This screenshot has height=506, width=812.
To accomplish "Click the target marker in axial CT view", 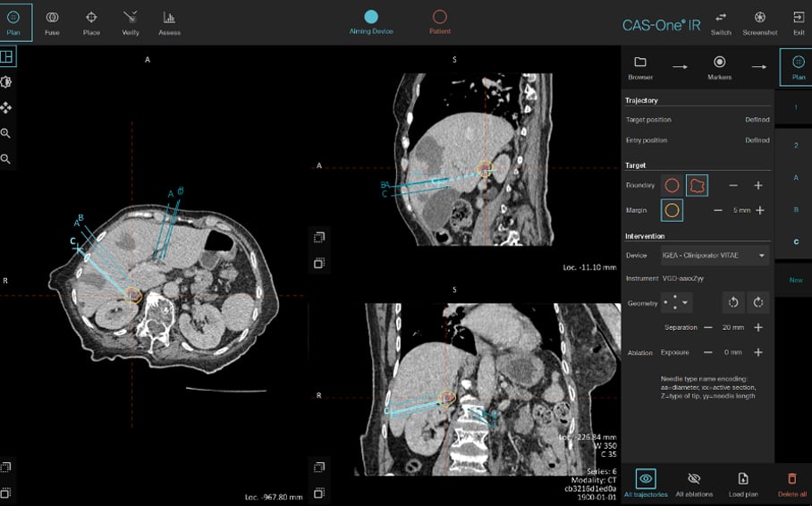I will pyautogui.click(x=132, y=295).
